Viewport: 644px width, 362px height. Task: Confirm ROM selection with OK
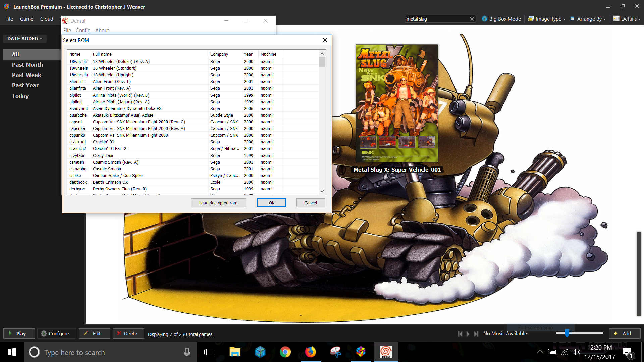point(272,203)
